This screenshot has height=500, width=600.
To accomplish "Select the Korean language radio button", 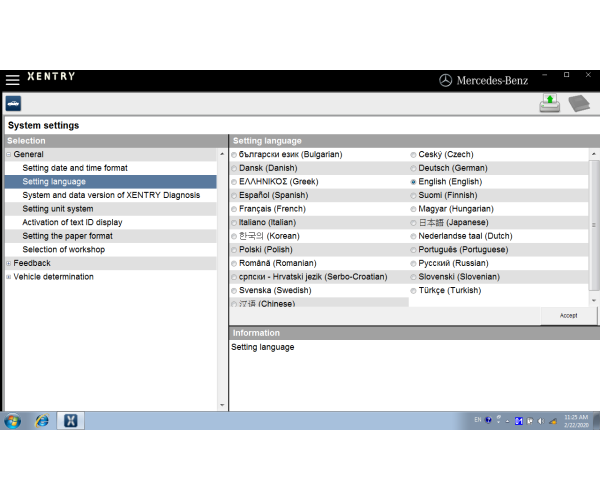I will pyautogui.click(x=234, y=236).
